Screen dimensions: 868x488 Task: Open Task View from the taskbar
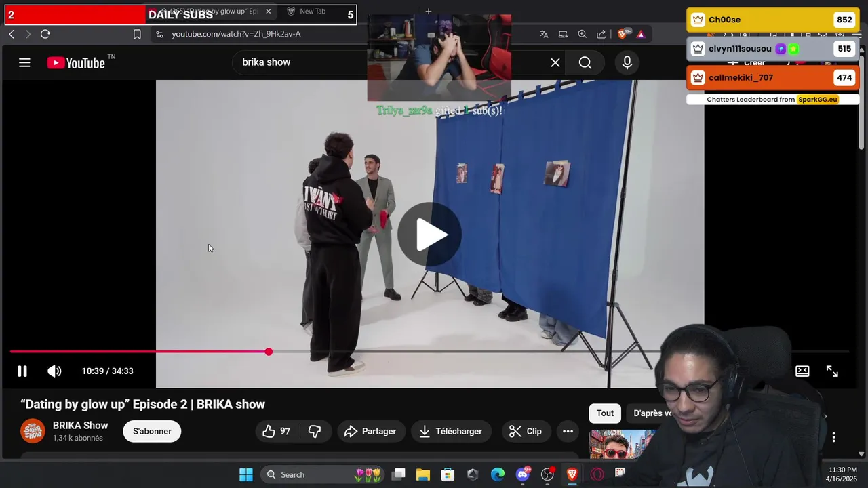pyautogui.click(x=399, y=475)
